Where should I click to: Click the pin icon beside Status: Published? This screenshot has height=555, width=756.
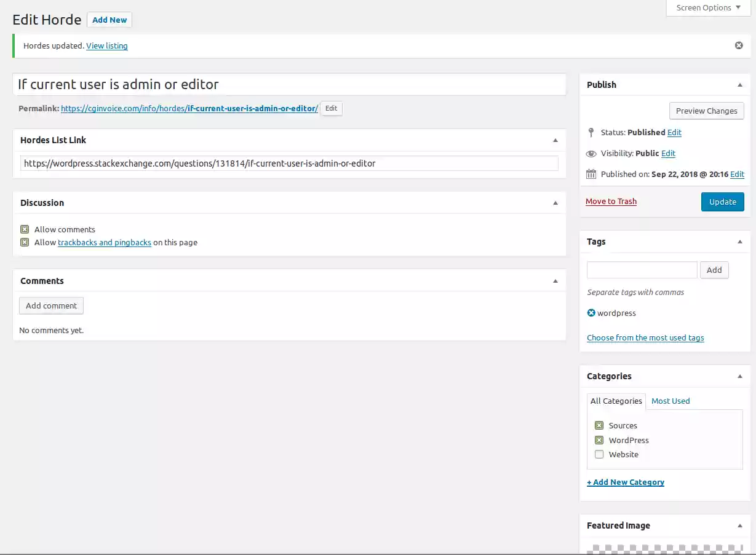[x=591, y=132]
